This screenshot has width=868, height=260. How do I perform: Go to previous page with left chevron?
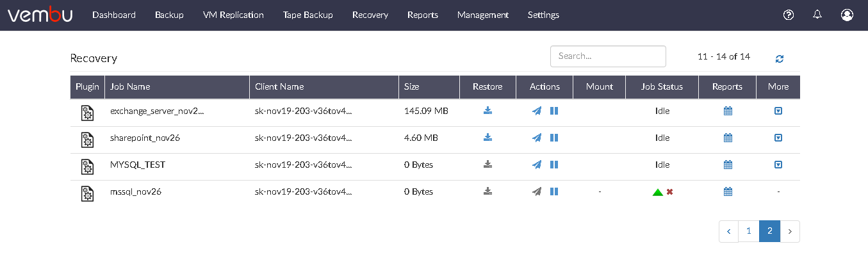point(729,231)
